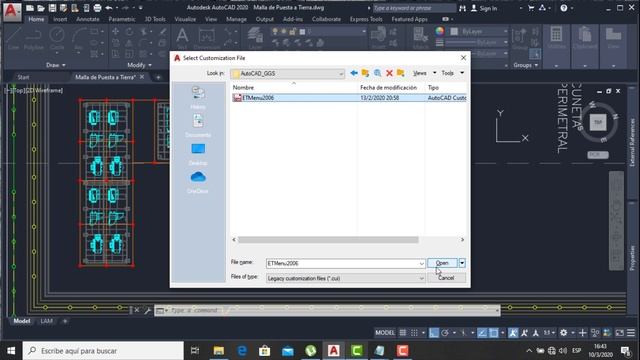Click Save icon in quick access toolbar
The height and width of the screenshot is (360, 640).
pos(52,8)
